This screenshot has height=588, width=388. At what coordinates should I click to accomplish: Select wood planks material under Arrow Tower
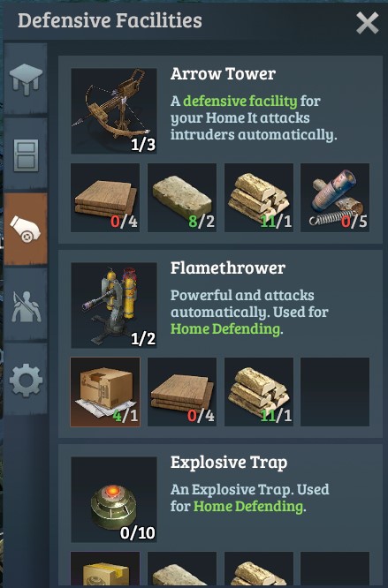click(x=105, y=197)
